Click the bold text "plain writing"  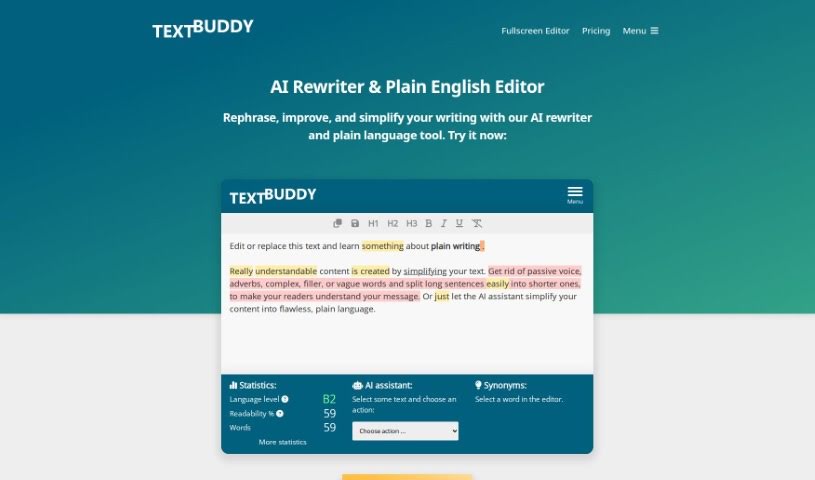[x=455, y=246]
